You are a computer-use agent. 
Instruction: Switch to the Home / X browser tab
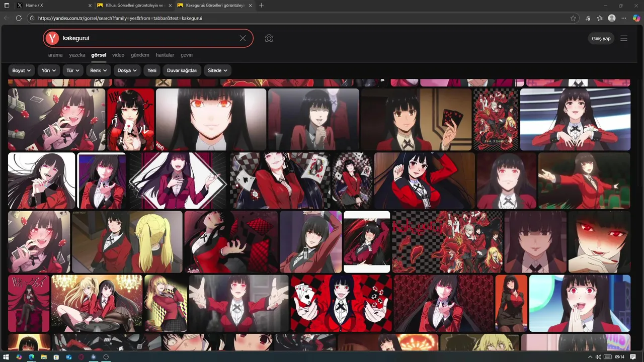point(54,5)
